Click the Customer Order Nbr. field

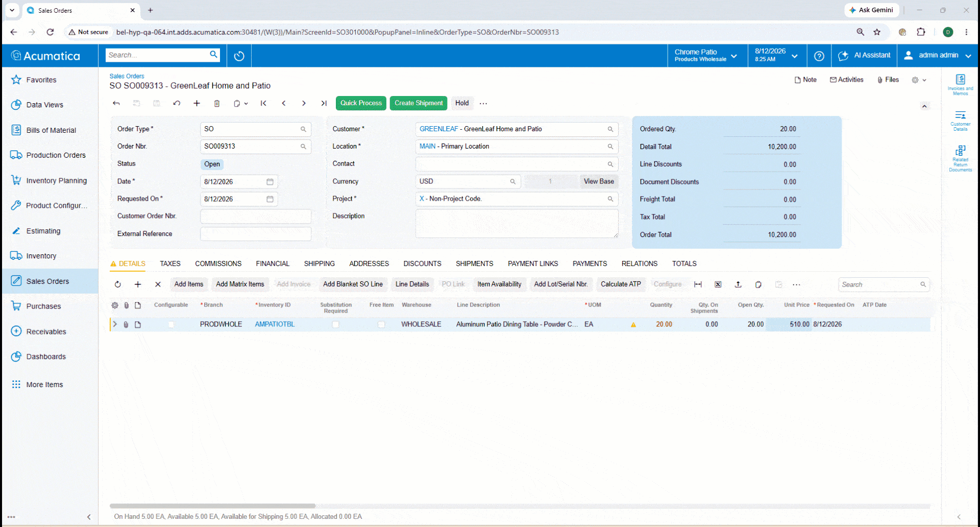click(x=255, y=217)
